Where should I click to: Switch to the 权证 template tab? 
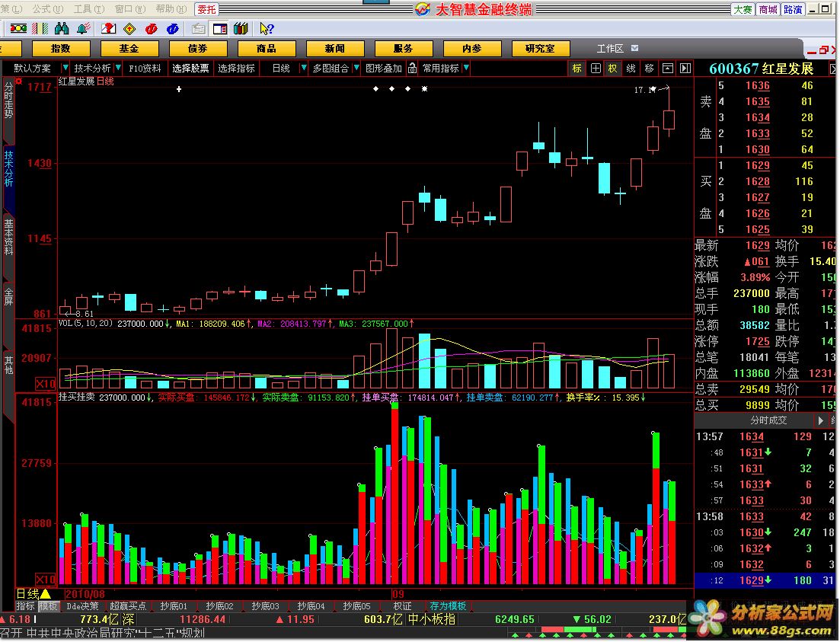tap(402, 606)
